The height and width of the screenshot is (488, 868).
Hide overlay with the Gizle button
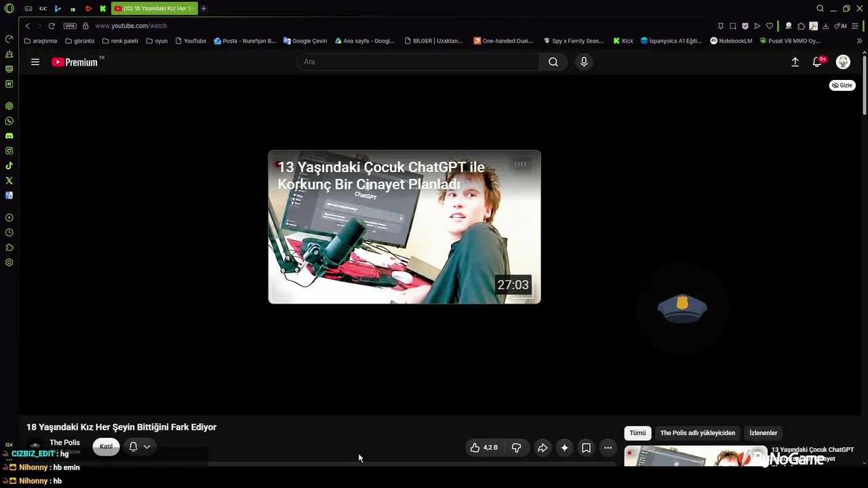click(x=842, y=85)
